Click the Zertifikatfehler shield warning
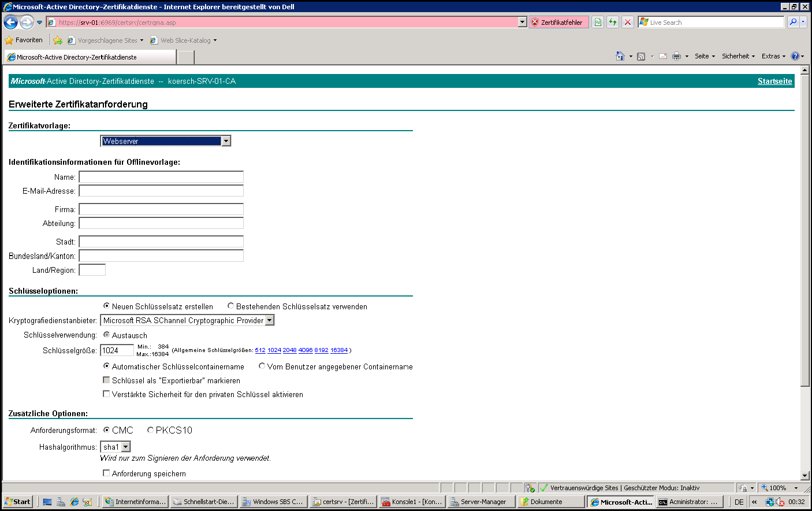Viewport: 812px width, 511px height. coord(558,22)
